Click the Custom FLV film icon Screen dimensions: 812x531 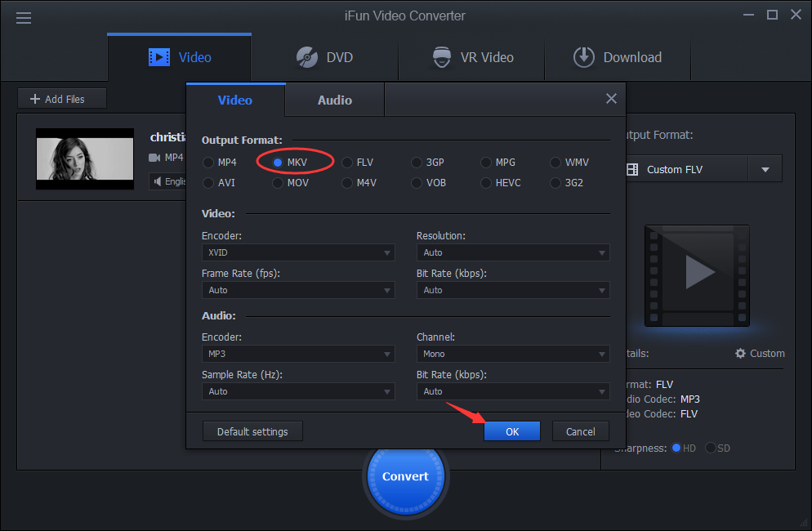(632, 169)
